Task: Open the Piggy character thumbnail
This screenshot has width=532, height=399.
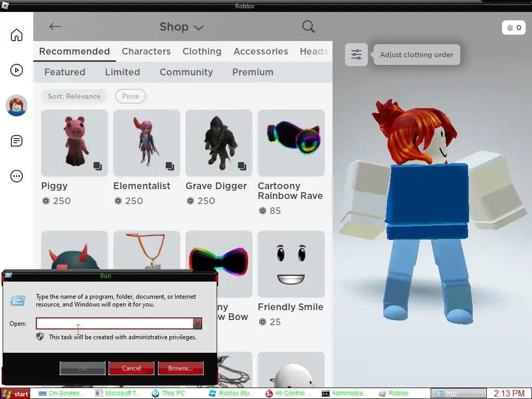Action: [74, 143]
